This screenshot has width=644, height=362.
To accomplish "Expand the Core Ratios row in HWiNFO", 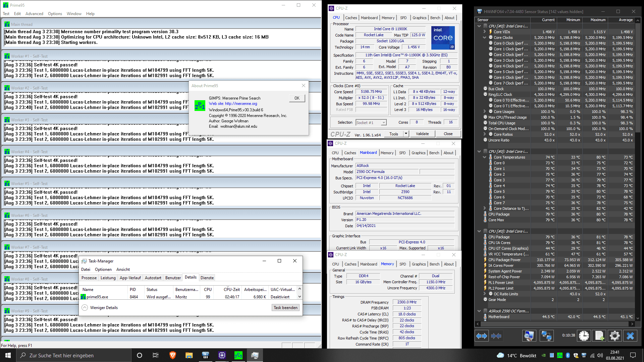I will tap(484, 134).
